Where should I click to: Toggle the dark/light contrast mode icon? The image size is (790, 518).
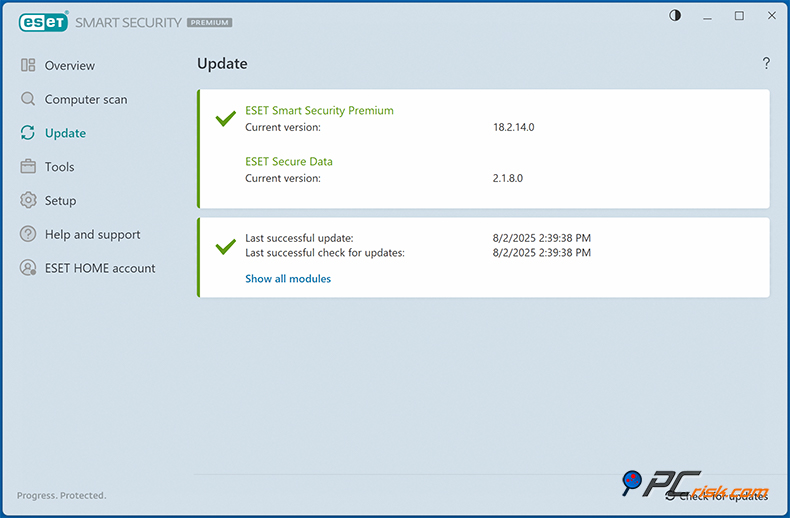(675, 16)
